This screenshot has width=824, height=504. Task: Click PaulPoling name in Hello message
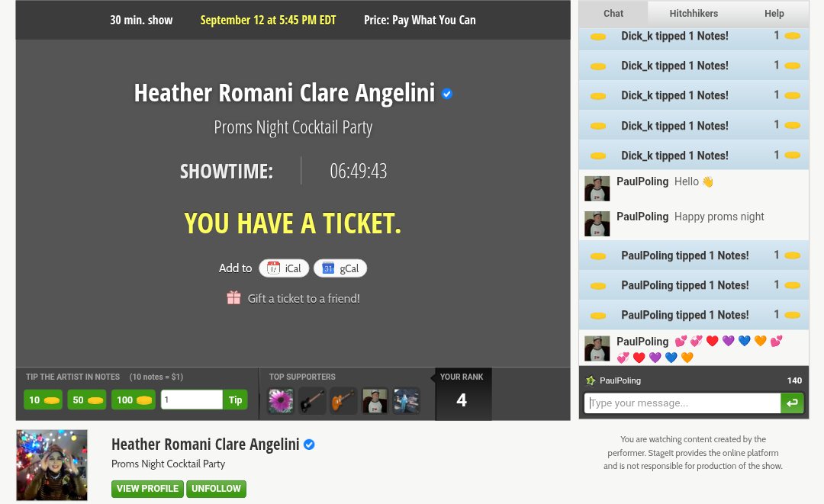pyautogui.click(x=642, y=181)
